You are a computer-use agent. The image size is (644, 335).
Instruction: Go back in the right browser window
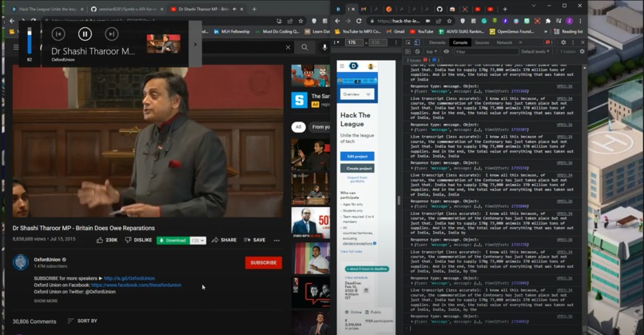(338, 21)
